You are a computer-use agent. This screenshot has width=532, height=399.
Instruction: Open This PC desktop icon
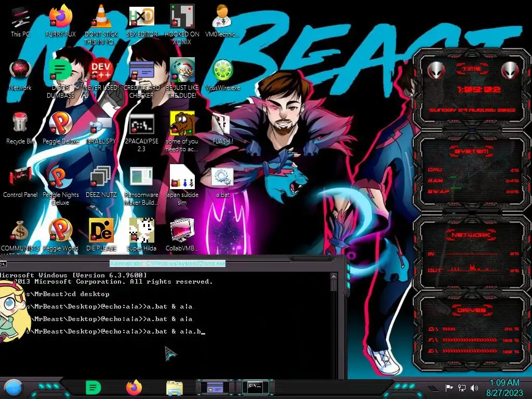pyautogui.click(x=20, y=22)
